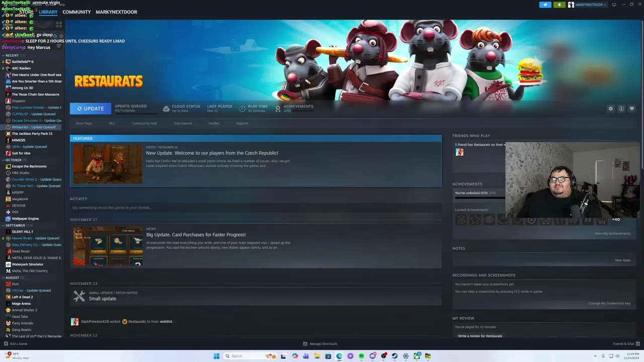Open Manage Downloads
The height and width of the screenshot is (362, 644).
[320, 344]
